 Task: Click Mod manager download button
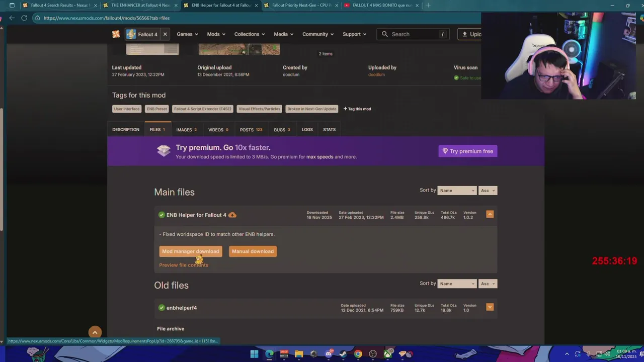click(x=191, y=251)
